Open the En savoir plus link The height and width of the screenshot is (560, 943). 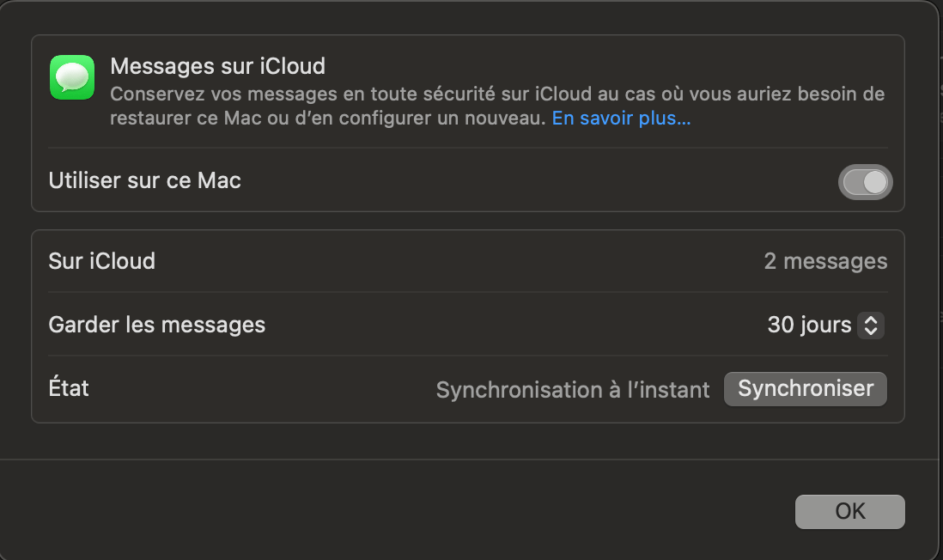[x=621, y=119]
